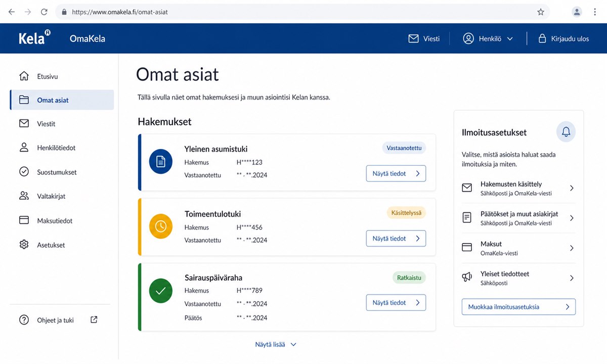Click the Kela logo in header
607x364 pixels.
pyautogui.click(x=34, y=38)
